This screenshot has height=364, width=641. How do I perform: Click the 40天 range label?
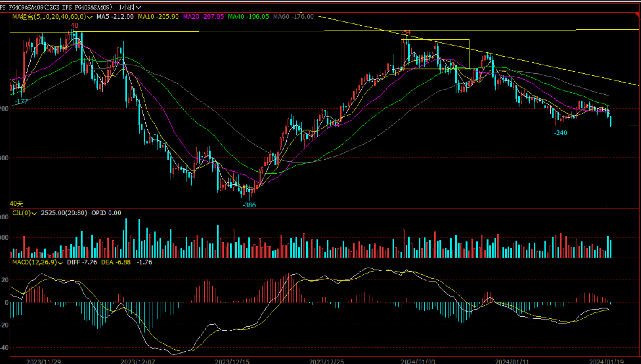[x=16, y=204]
